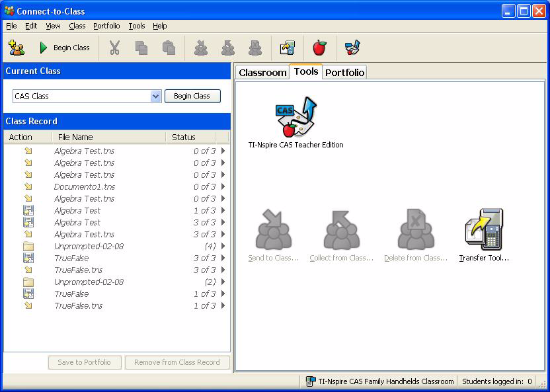Click Begin Class button beside CAS Class
The image size is (550, 392).
click(x=192, y=96)
